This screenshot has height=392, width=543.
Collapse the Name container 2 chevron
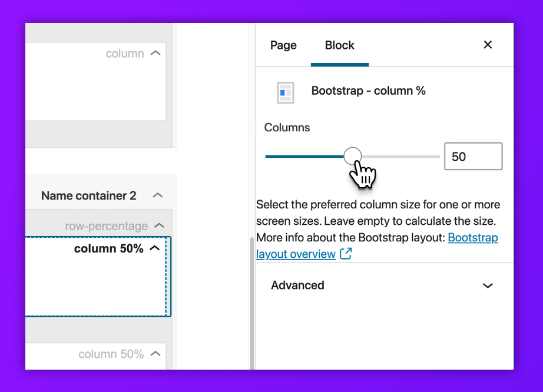coord(158,195)
